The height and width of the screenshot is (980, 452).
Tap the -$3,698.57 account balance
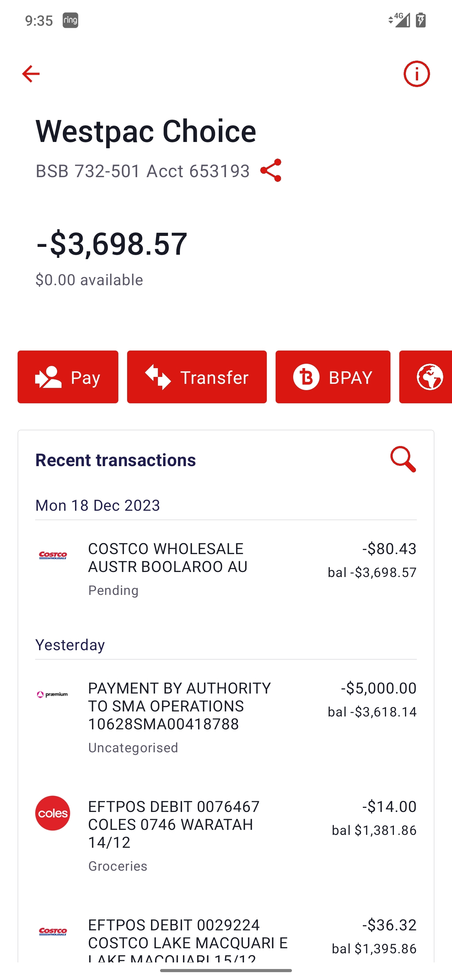pyautogui.click(x=112, y=243)
